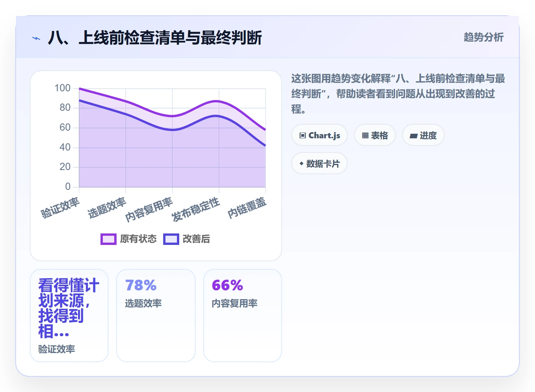Click the 内链覆盖 x-axis label
Image resolution: width=535 pixels, height=392 pixels.
tap(247, 208)
